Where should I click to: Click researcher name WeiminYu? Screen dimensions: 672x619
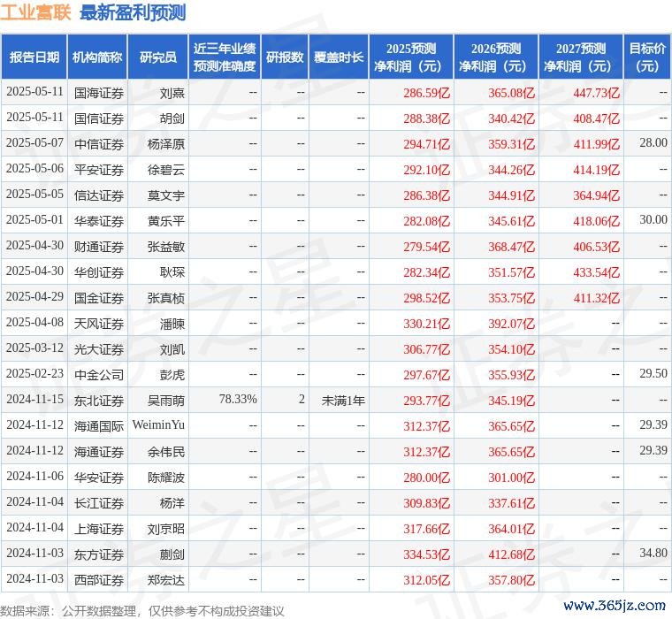pos(158,424)
